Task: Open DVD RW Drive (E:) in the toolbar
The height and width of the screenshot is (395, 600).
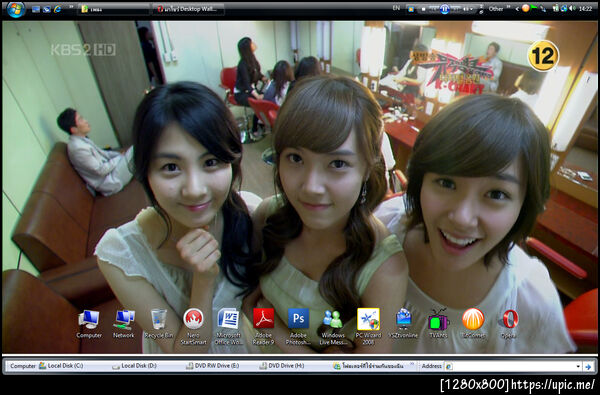Action: click(212, 366)
